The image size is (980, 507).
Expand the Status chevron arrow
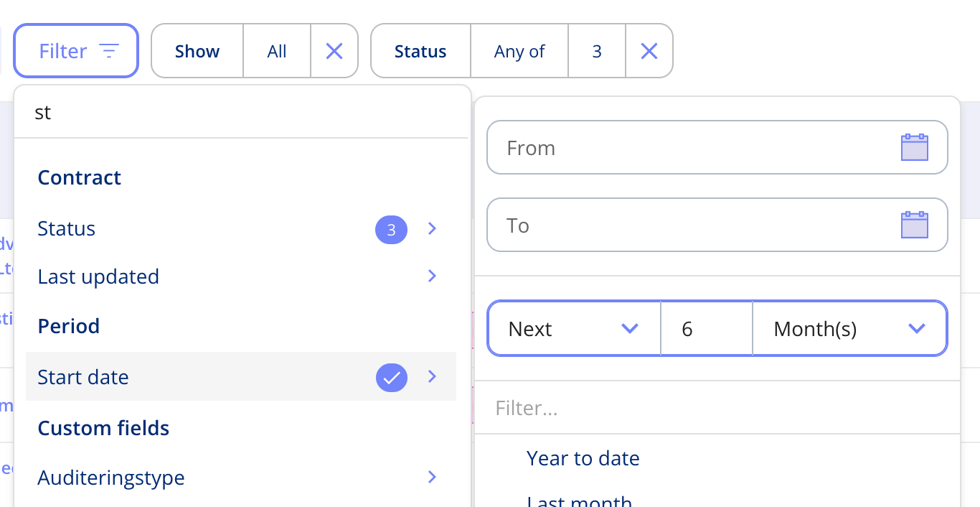point(432,229)
